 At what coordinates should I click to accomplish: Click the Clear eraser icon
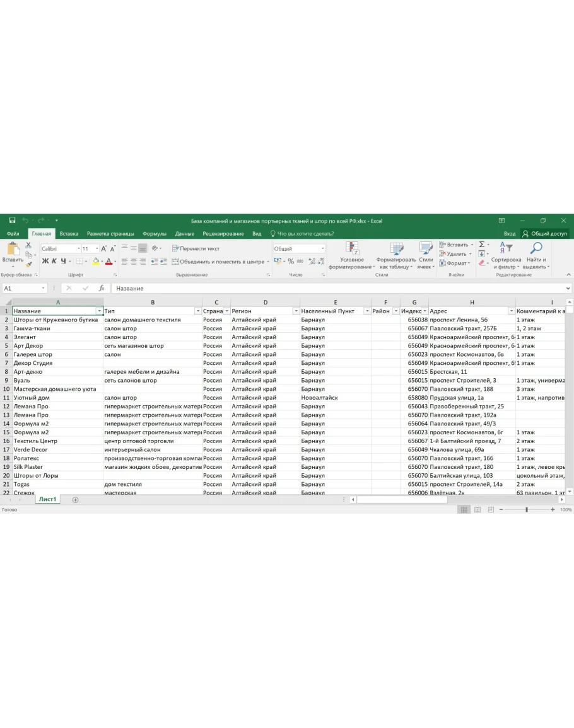click(x=482, y=263)
